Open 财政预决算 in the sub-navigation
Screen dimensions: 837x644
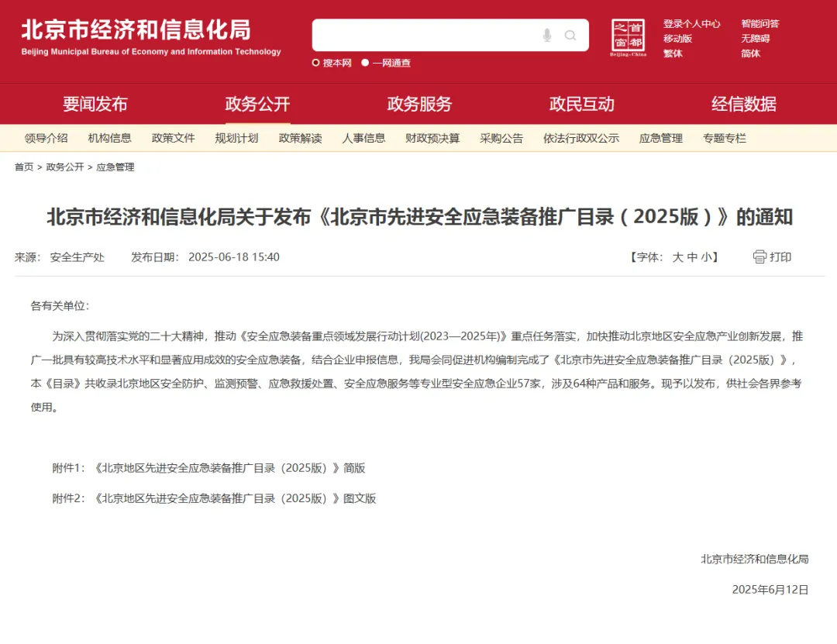click(x=432, y=138)
